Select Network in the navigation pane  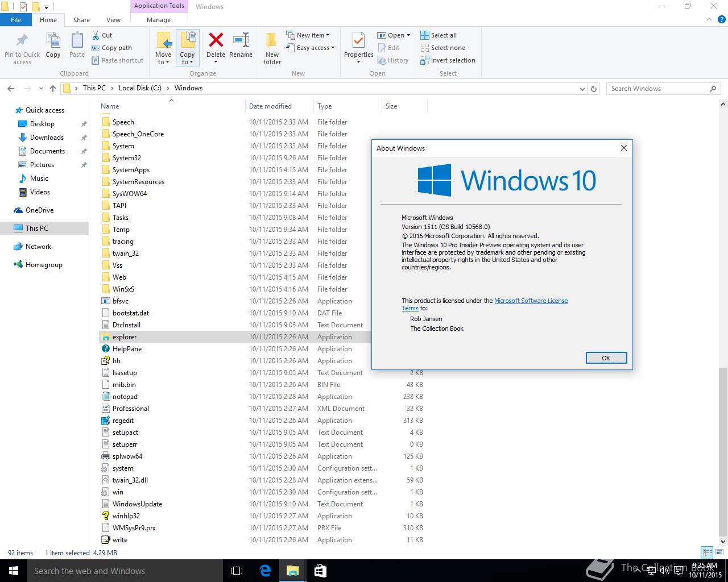point(38,247)
